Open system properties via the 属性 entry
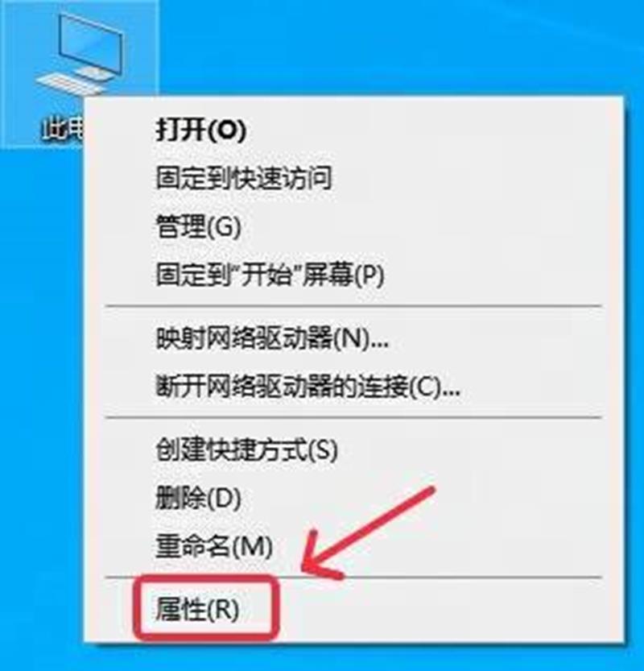This screenshot has width=644, height=671. click(197, 609)
